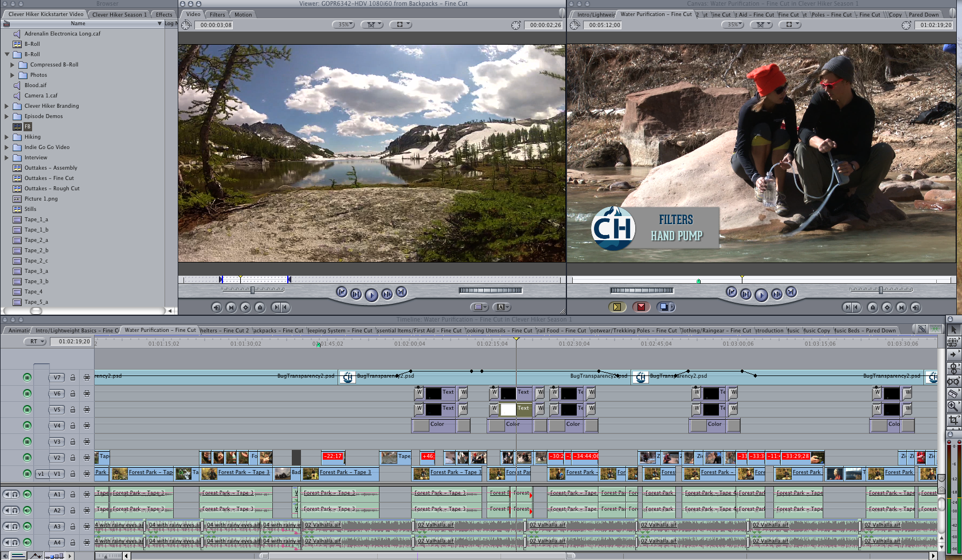Image resolution: width=962 pixels, height=560 pixels.
Task: Click Play In to Out in Canvas
Action: pos(746,295)
